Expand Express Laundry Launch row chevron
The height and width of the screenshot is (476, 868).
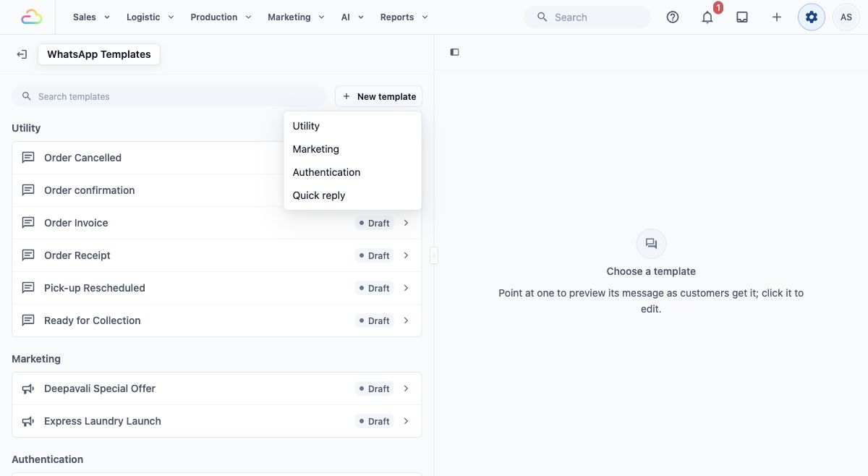(407, 421)
